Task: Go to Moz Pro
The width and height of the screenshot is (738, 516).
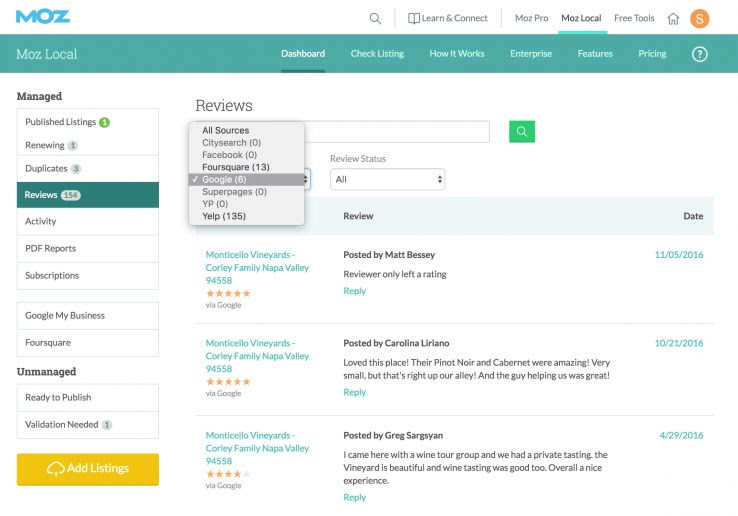Action: [531, 18]
